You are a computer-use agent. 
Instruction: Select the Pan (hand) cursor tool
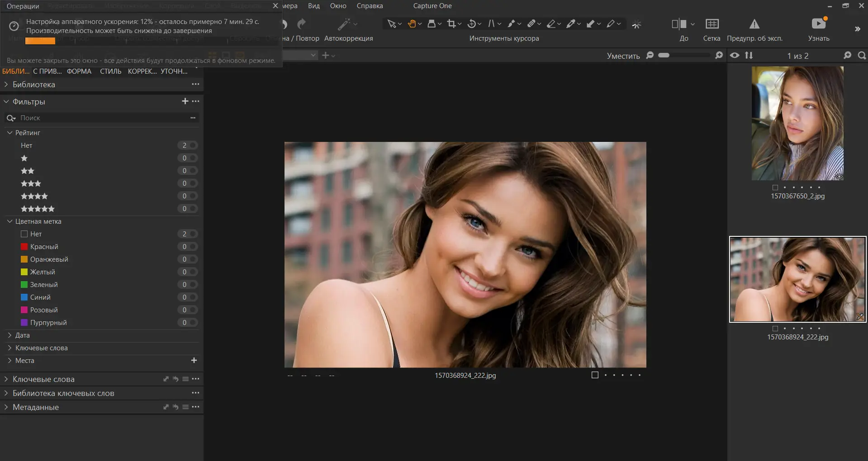pos(412,24)
